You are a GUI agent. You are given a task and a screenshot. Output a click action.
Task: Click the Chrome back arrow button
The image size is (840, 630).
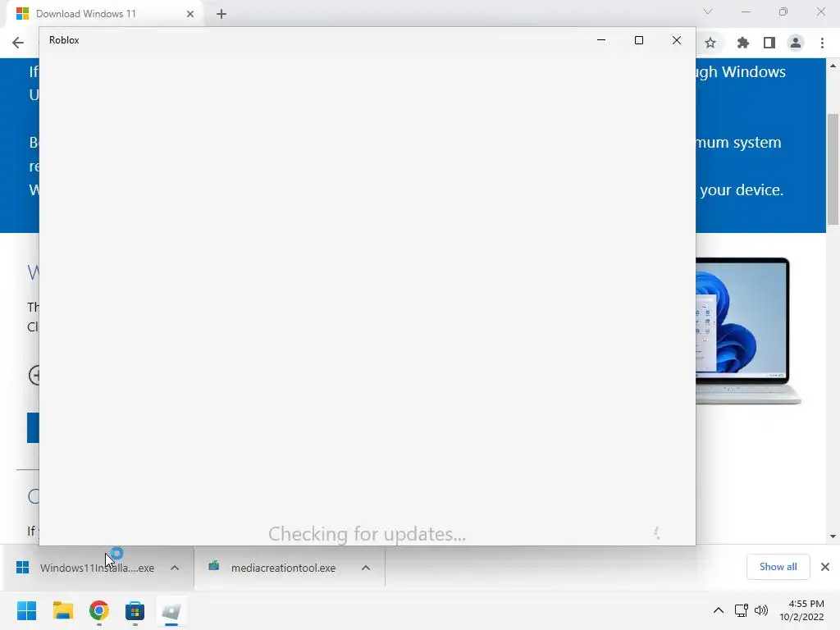[x=18, y=43]
